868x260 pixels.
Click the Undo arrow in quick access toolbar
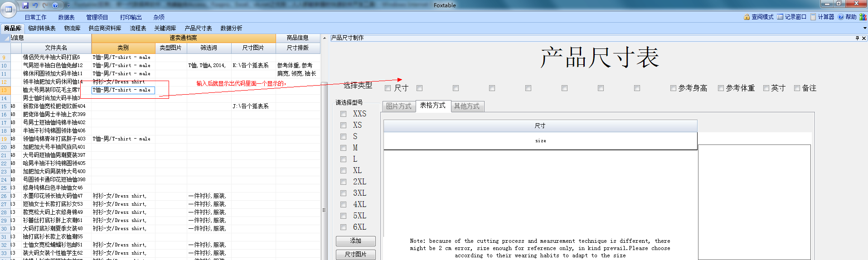[35, 5]
